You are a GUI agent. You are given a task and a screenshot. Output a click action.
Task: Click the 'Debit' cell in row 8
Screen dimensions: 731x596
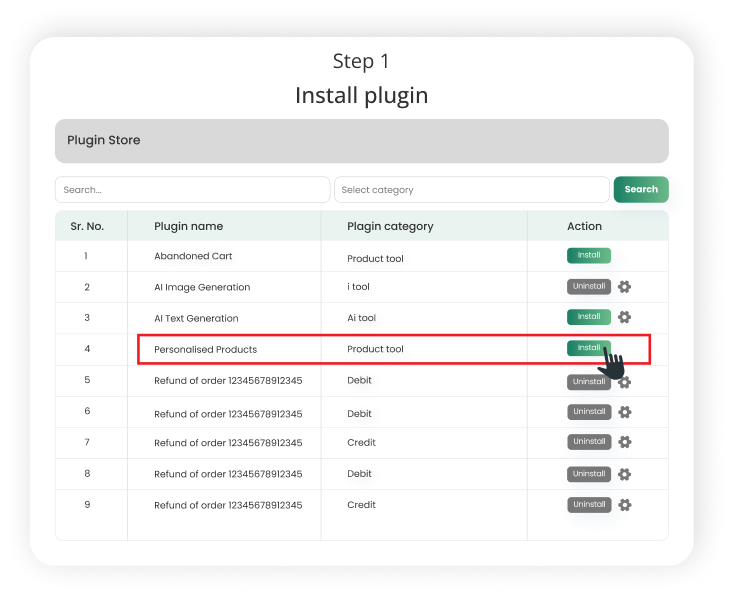(x=359, y=474)
